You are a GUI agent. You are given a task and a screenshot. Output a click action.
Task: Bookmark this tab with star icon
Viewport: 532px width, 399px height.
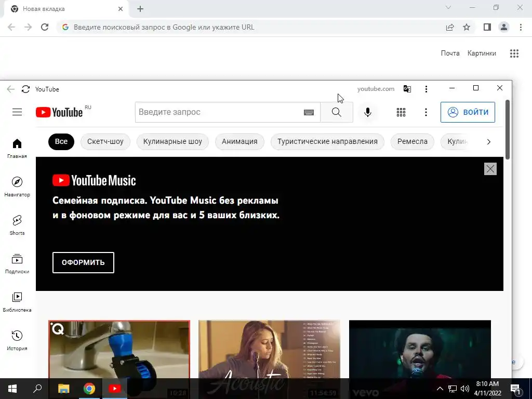coord(467,27)
